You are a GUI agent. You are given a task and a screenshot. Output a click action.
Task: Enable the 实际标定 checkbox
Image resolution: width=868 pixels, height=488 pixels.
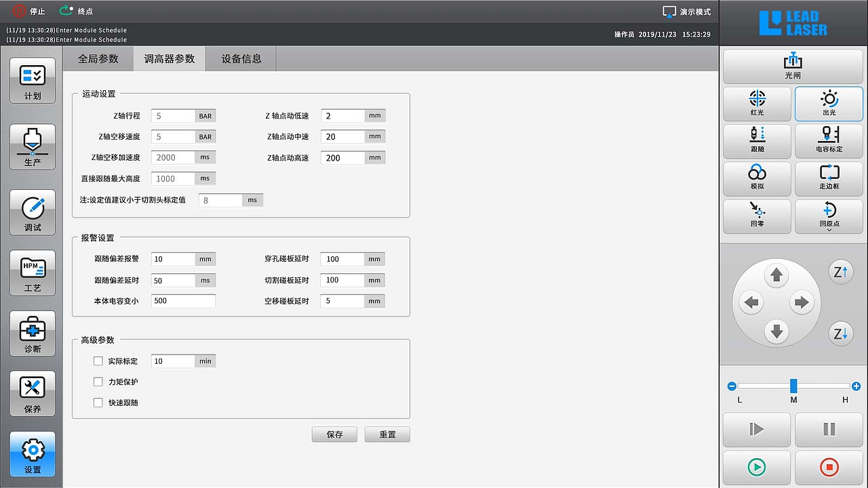(98, 361)
